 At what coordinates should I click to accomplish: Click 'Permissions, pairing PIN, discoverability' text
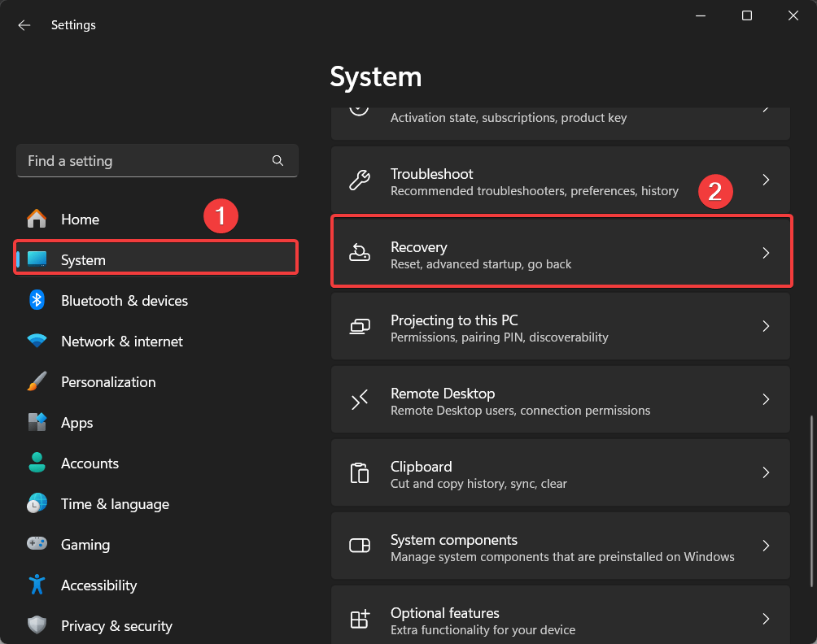[x=500, y=337]
